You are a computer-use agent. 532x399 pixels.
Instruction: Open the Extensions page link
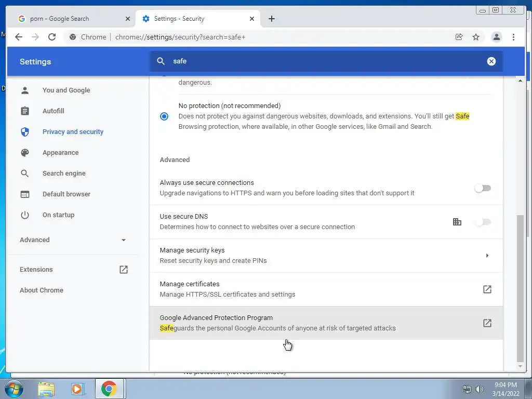36,270
